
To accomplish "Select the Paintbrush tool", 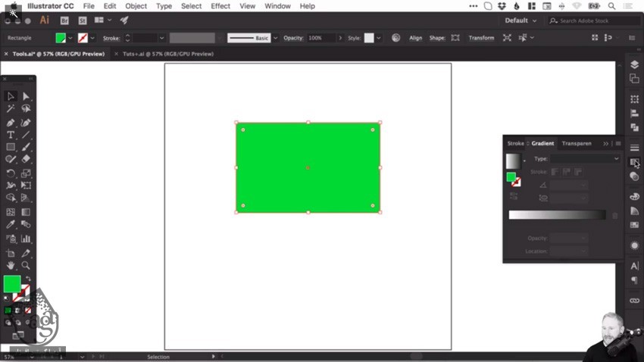I will pyautogui.click(x=26, y=147).
